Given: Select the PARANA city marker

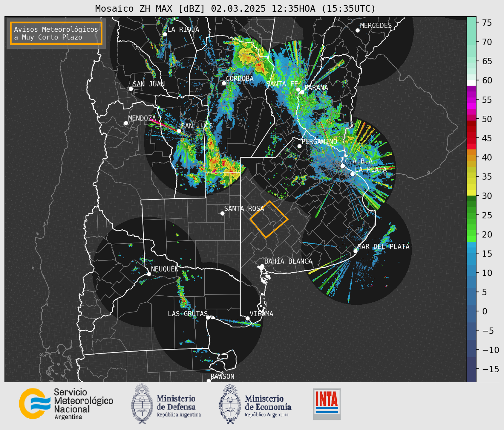Looking at the screenshot, I should pos(302,92).
